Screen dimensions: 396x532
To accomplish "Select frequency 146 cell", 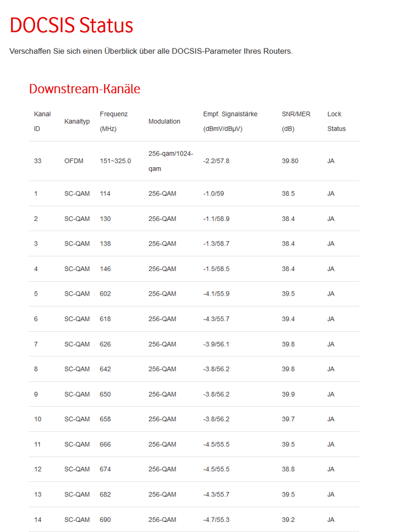I will coord(106,269).
